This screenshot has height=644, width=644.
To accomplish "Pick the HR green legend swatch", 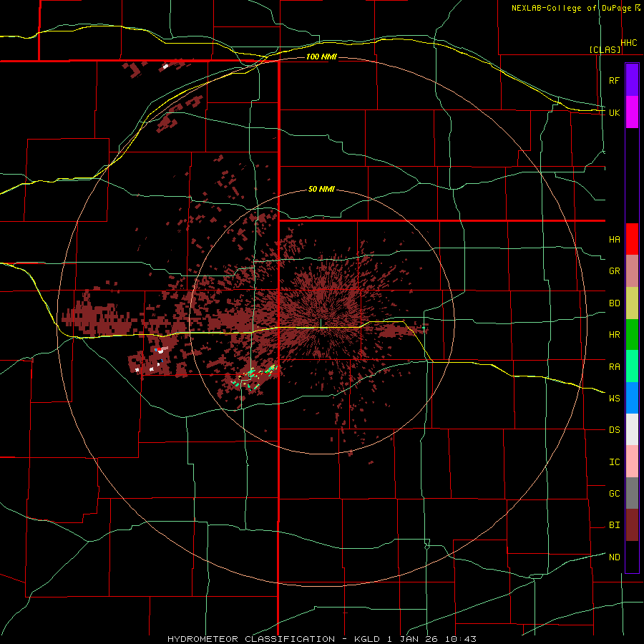I will (x=632, y=335).
